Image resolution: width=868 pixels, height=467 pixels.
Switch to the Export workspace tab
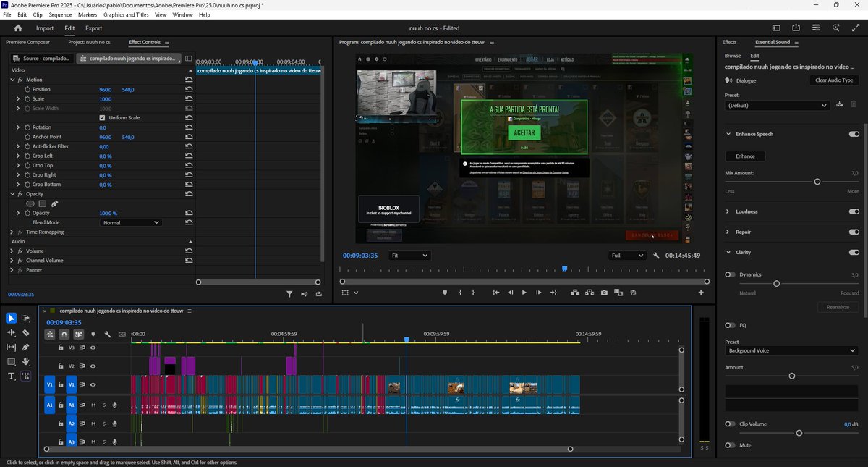(93, 28)
